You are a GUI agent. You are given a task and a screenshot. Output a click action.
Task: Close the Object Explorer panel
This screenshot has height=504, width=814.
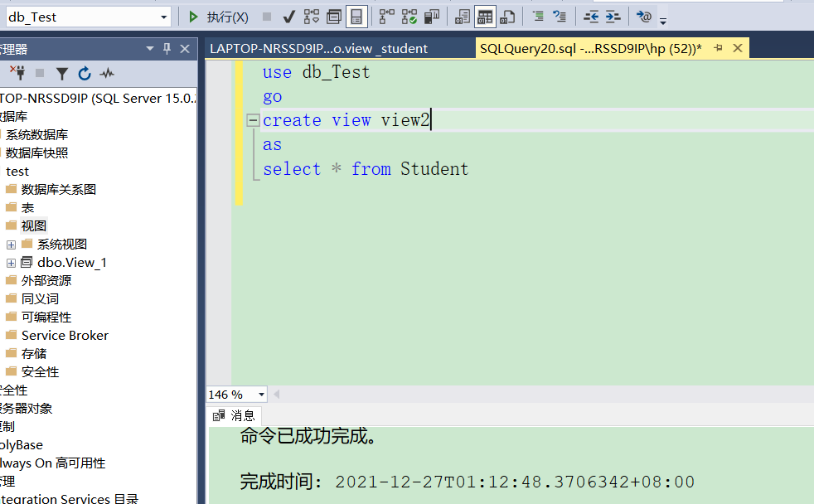point(185,49)
